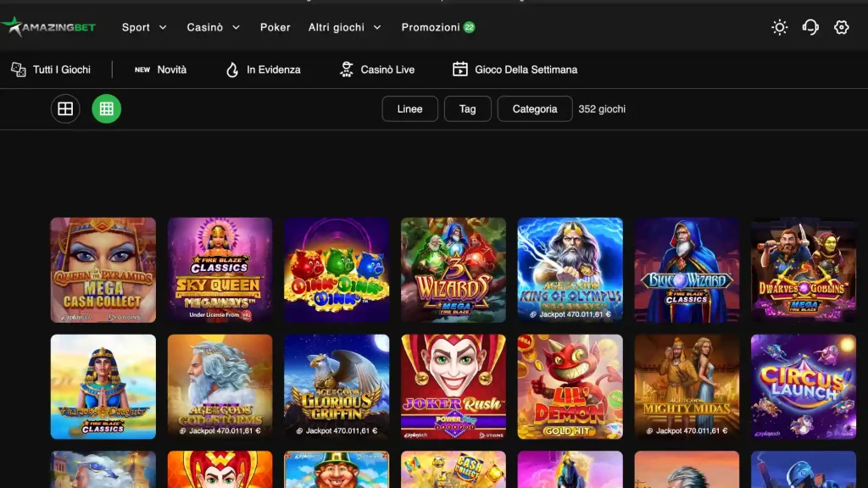868x488 pixels.
Task: Click the Casinò Live dealer icon
Action: (x=347, y=69)
